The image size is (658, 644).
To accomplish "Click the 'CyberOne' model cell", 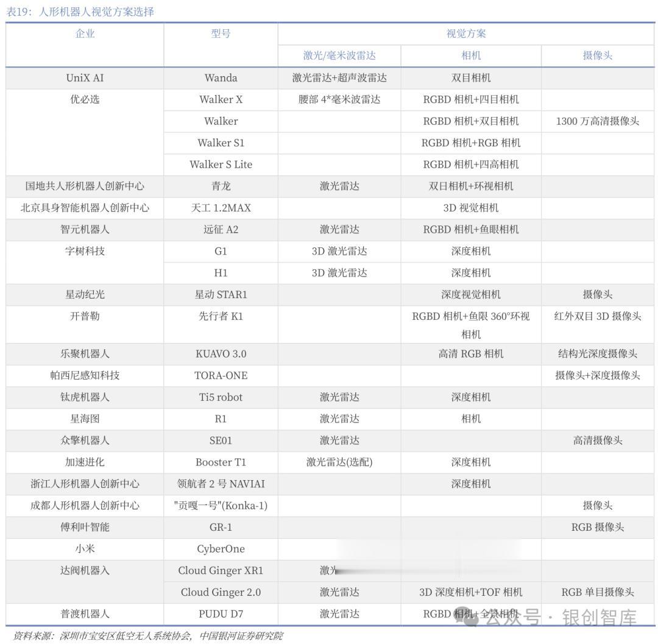I will click(x=221, y=549).
